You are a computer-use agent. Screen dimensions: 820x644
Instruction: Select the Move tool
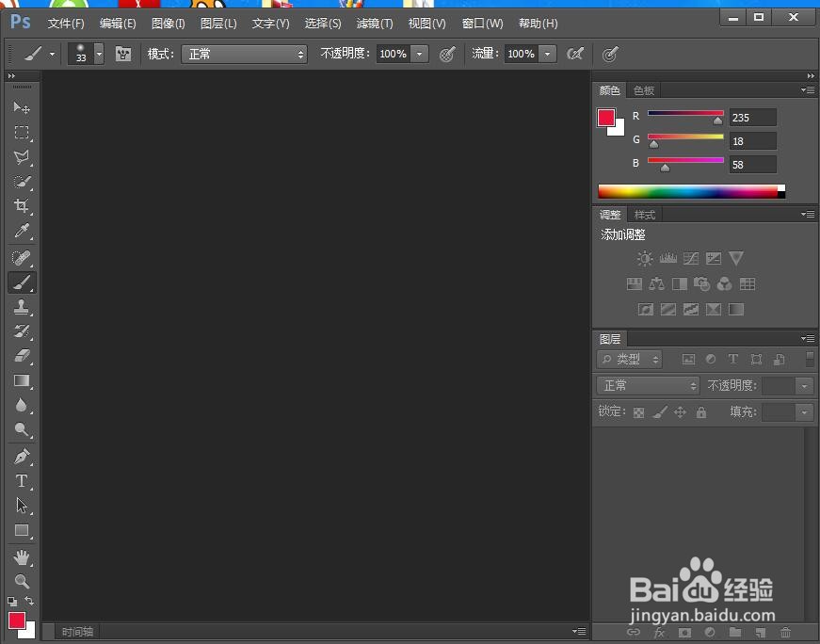click(x=22, y=107)
